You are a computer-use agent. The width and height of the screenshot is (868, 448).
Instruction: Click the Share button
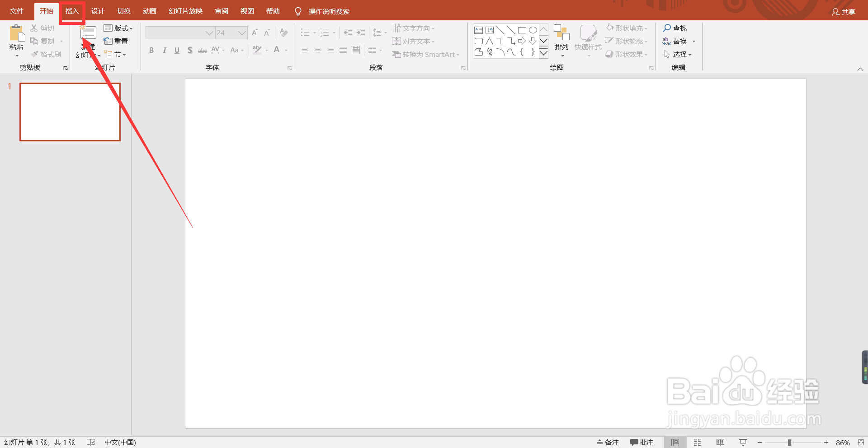click(x=844, y=12)
